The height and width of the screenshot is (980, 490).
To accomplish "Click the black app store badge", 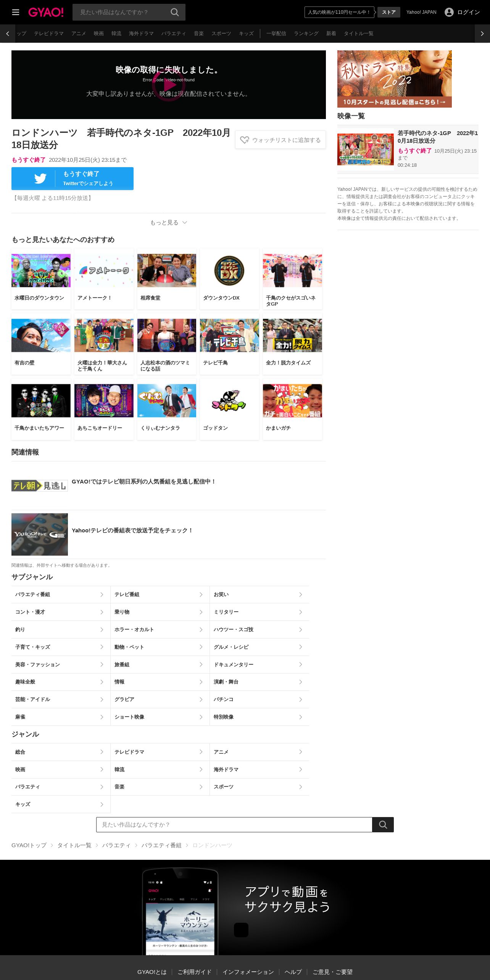I will pyautogui.click(x=241, y=930).
